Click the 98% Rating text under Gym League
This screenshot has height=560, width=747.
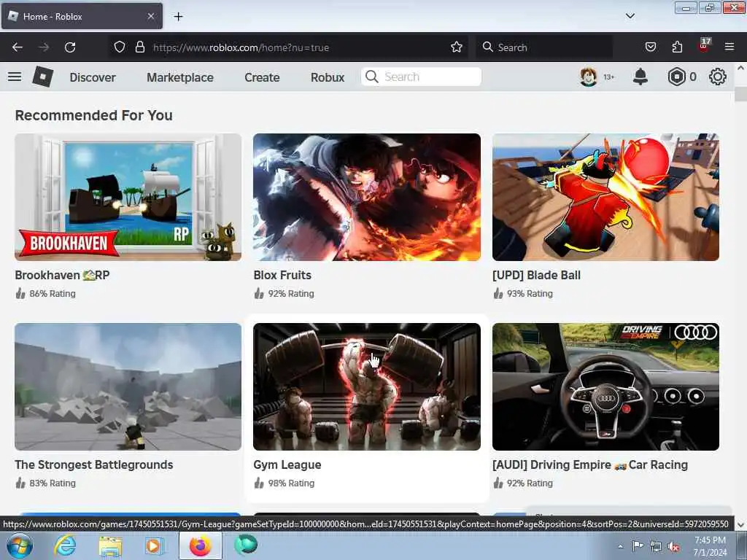[291, 483]
